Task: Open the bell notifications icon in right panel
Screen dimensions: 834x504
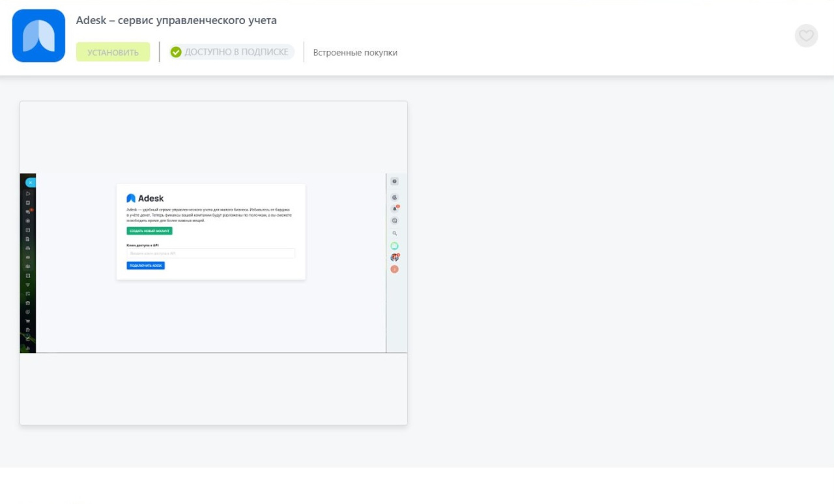Action: [x=395, y=209]
